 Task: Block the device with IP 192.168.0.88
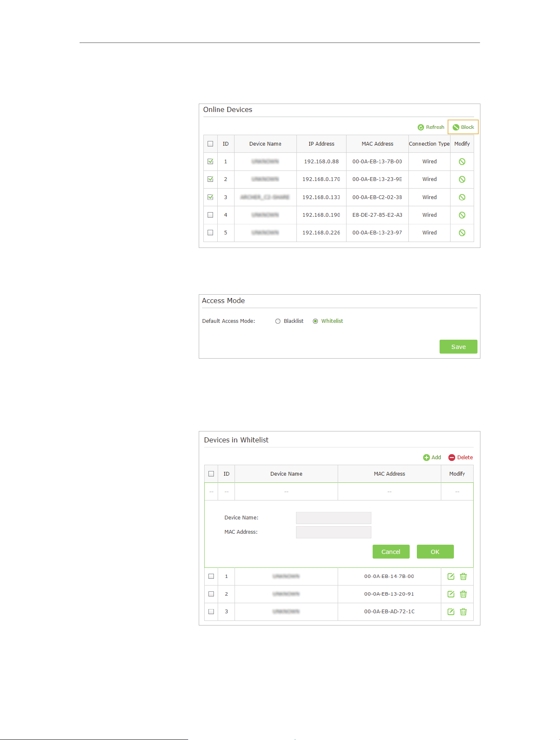[462, 162]
